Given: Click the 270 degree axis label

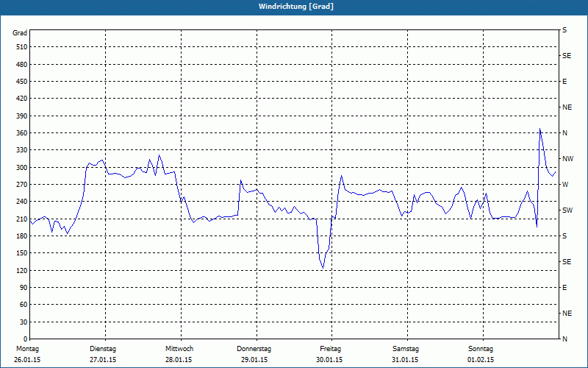Looking at the screenshot, I should pyautogui.click(x=22, y=185).
